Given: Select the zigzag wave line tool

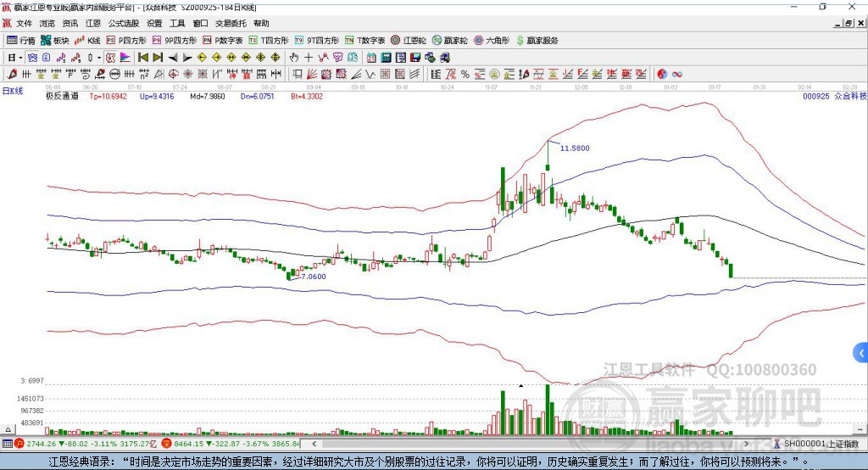Looking at the screenshot, I should point(370,75).
